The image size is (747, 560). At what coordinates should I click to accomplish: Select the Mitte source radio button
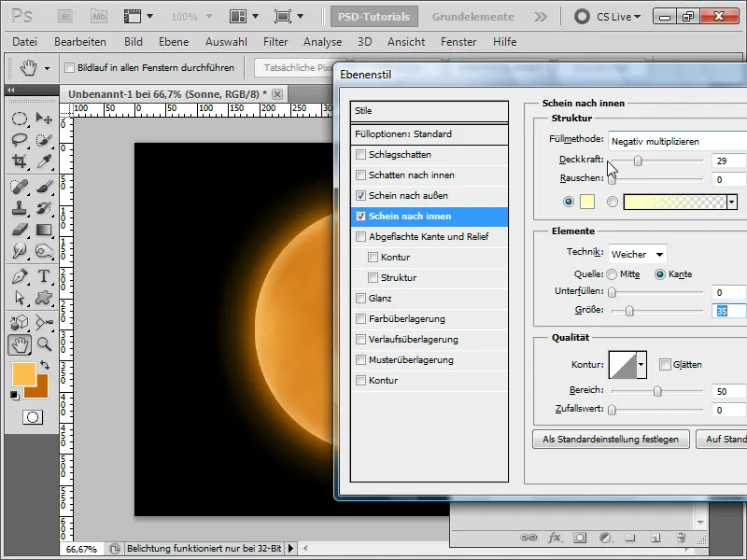(x=612, y=274)
